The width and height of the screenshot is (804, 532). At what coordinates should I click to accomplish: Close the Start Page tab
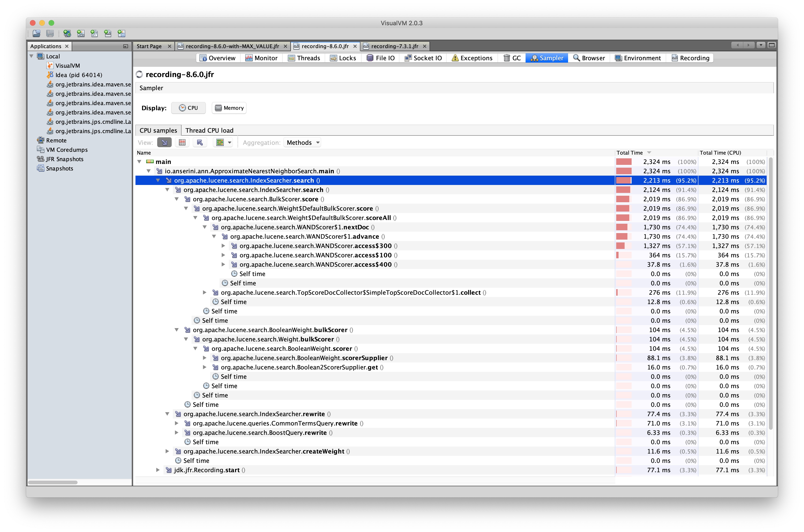[169, 46]
